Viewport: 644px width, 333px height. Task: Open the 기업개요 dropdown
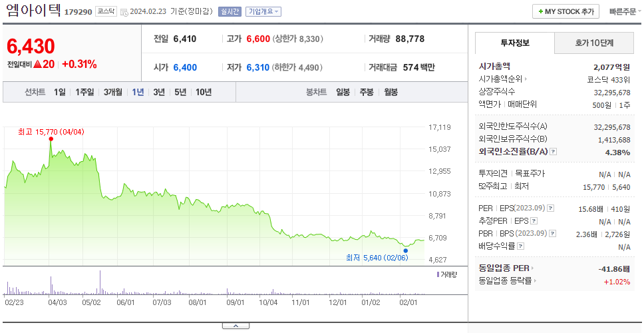[x=263, y=11]
